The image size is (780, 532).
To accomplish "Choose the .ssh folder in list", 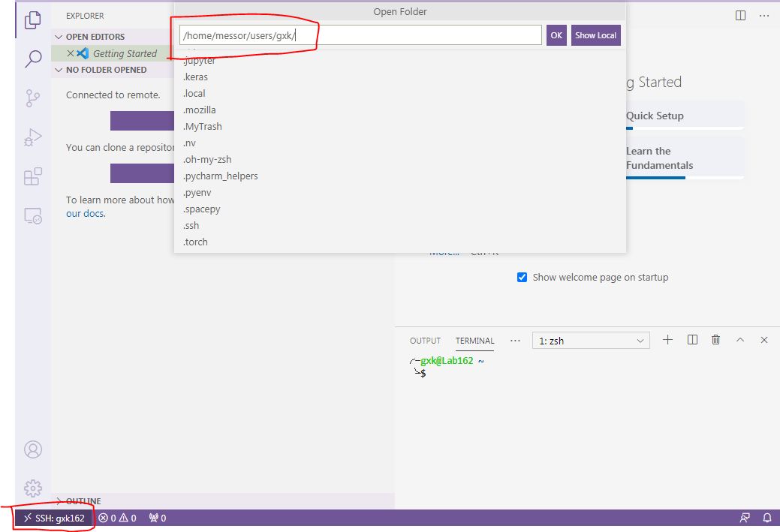I will point(191,226).
